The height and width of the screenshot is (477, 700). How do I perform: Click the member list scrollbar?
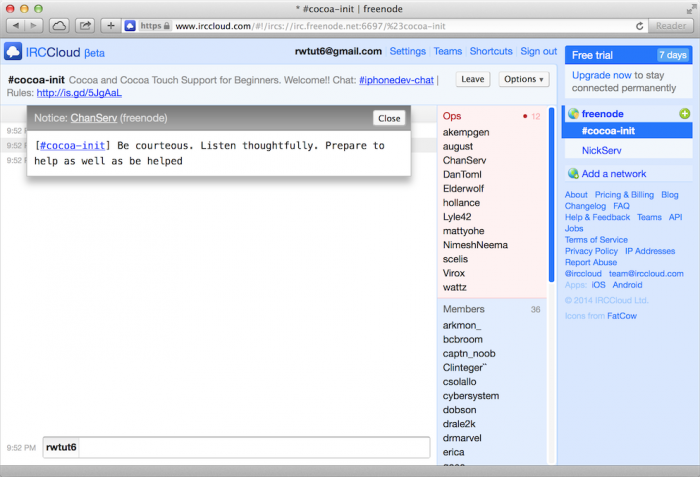[551, 194]
